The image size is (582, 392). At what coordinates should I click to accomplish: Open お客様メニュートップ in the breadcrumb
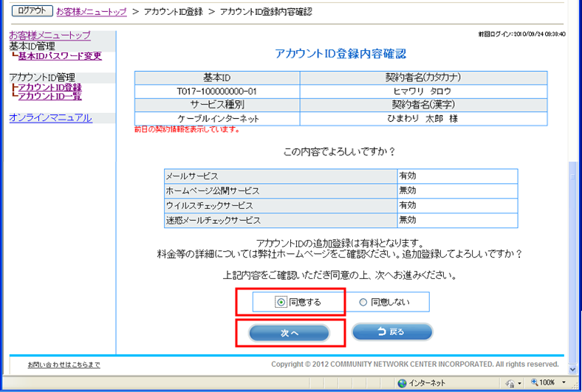[x=92, y=12]
